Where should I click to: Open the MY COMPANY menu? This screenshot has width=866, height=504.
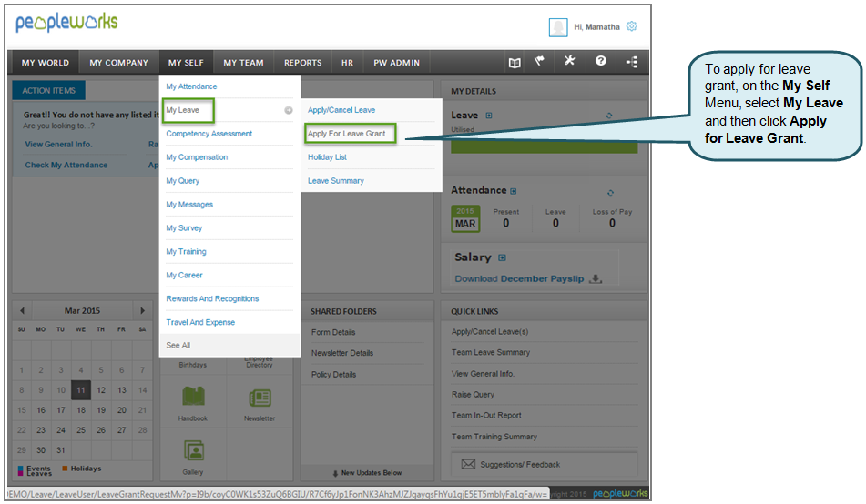pos(118,63)
